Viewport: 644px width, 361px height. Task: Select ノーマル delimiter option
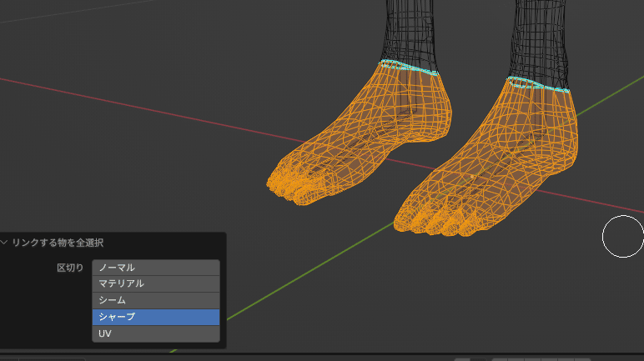point(156,268)
